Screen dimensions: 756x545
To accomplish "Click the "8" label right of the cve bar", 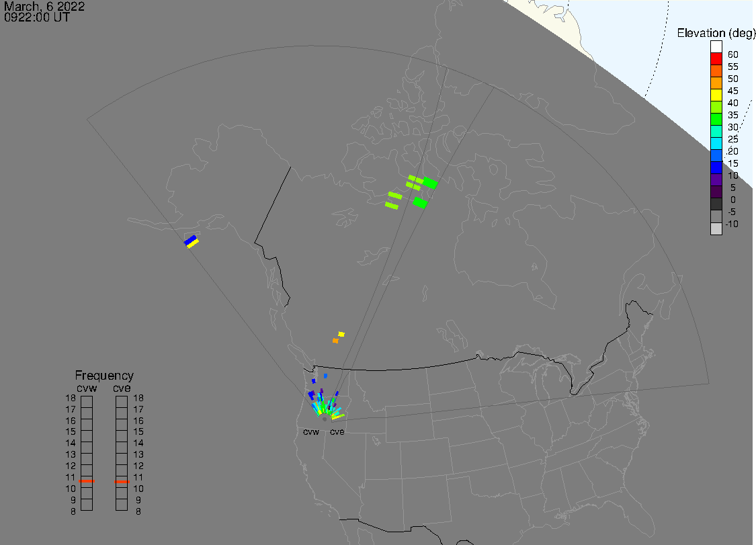I will [x=138, y=511].
